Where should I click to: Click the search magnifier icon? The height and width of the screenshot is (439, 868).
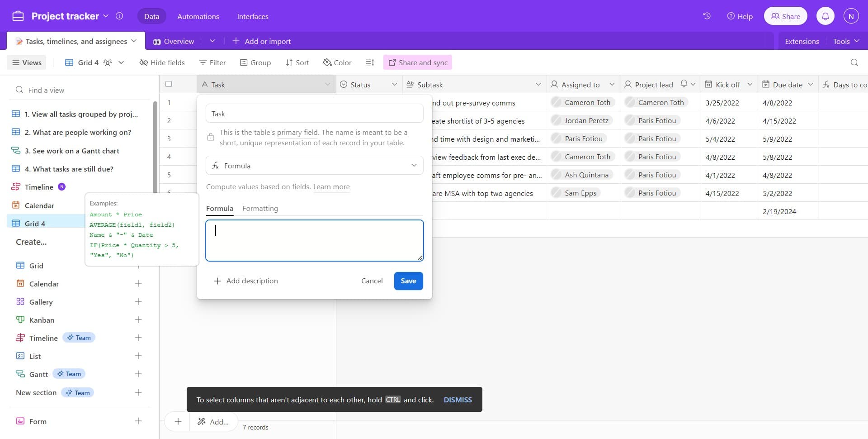(x=854, y=62)
